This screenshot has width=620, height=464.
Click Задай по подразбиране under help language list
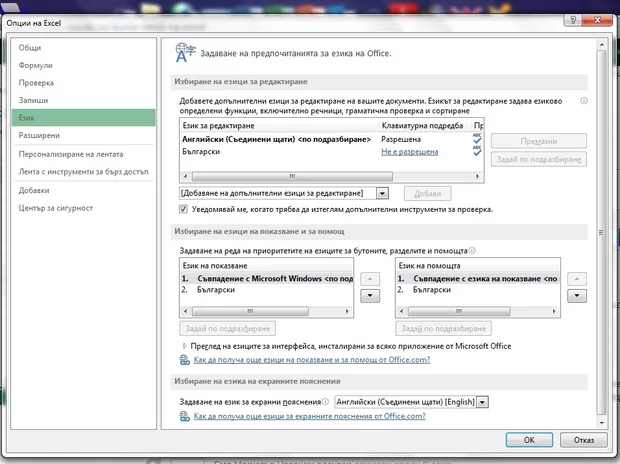443,328
